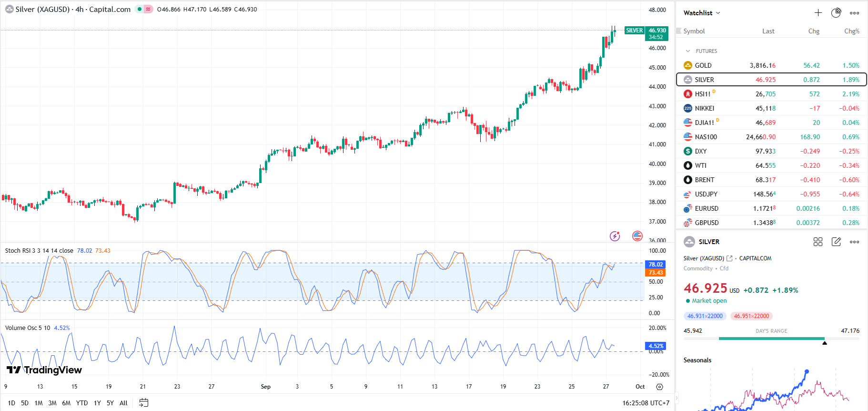This screenshot has height=411, width=868.
Task: Select the YTD time range
Action: (82, 403)
